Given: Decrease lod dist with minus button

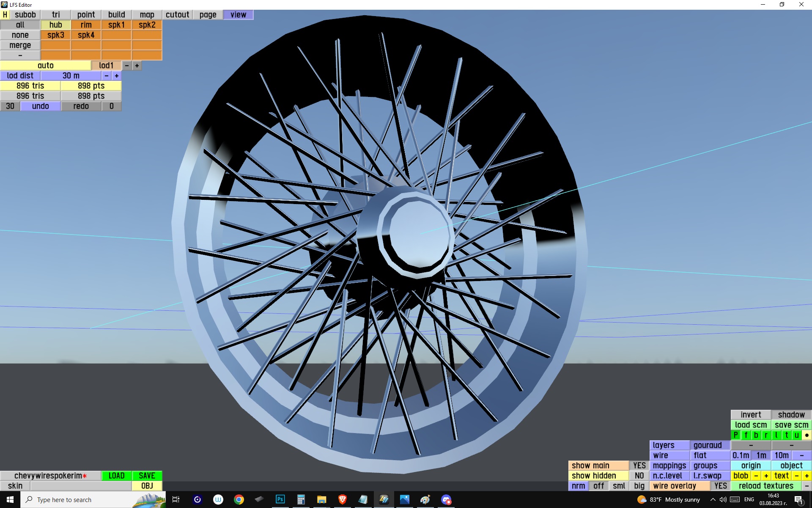Looking at the screenshot, I should click(107, 76).
